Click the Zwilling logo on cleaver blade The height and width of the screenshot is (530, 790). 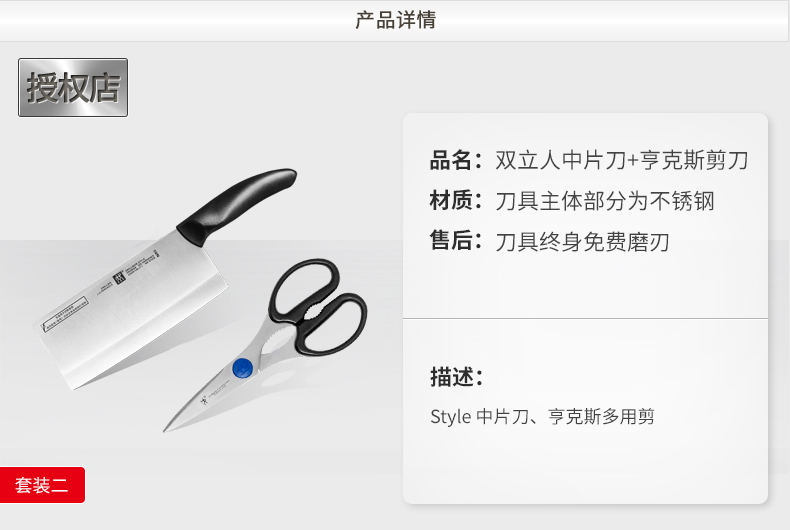pos(119,278)
